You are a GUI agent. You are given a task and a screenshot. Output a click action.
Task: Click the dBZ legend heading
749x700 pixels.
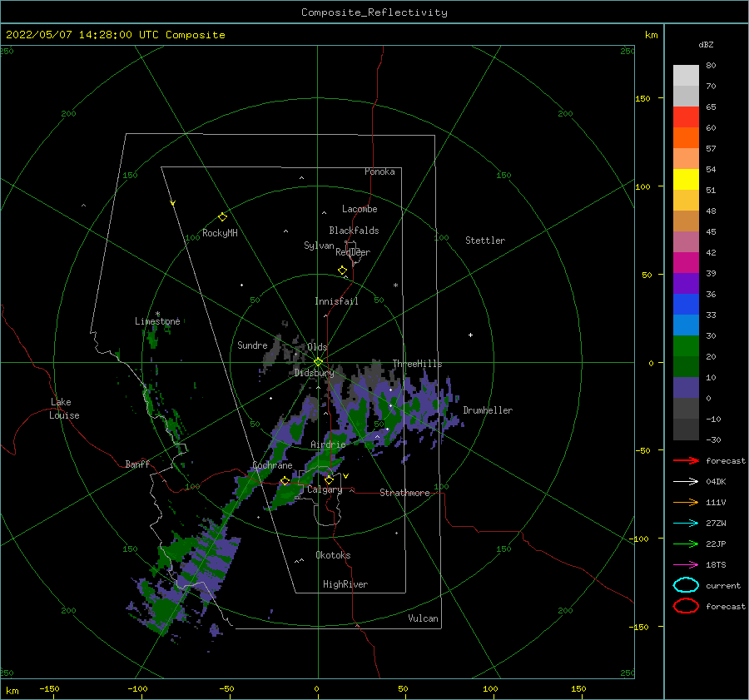pyautogui.click(x=706, y=44)
